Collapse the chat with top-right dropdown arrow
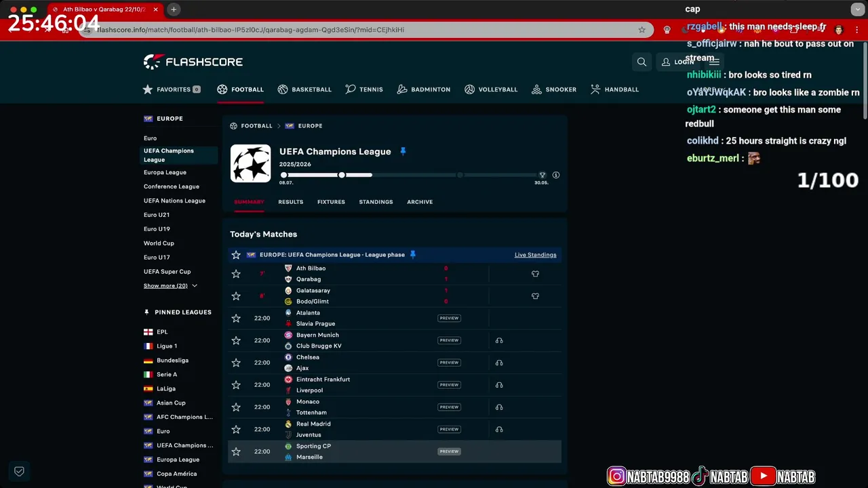The image size is (868, 488). [x=857, y=9]
